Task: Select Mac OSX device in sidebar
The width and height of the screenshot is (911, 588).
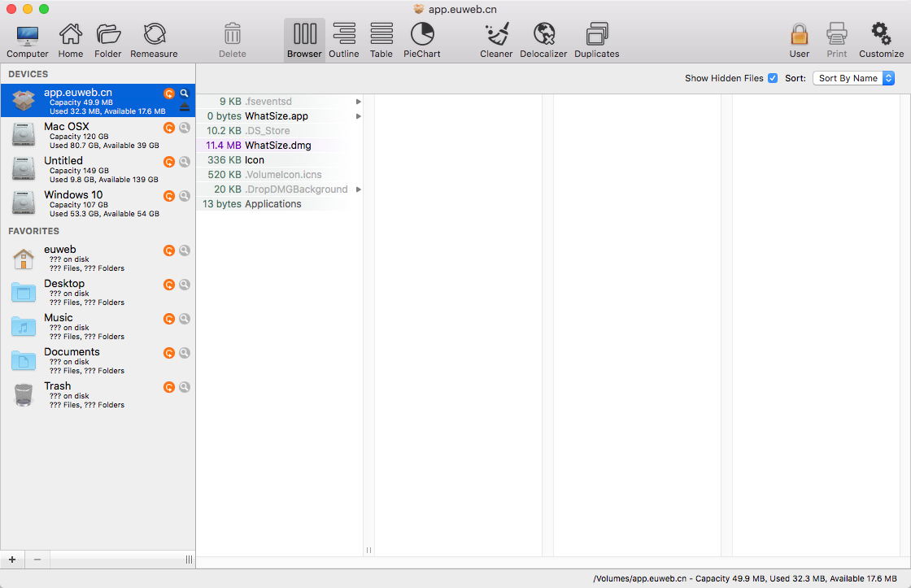Action: [x=98, y=135]
